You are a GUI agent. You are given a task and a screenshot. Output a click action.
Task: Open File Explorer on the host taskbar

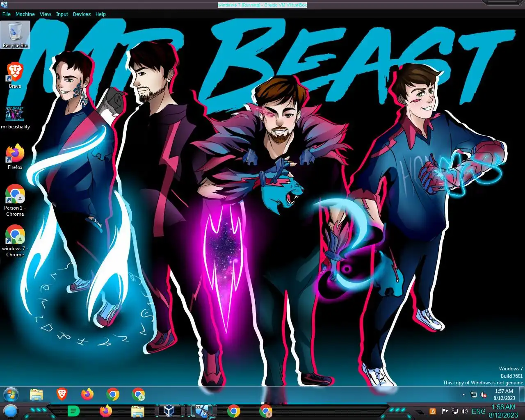(x=137, y=411)
